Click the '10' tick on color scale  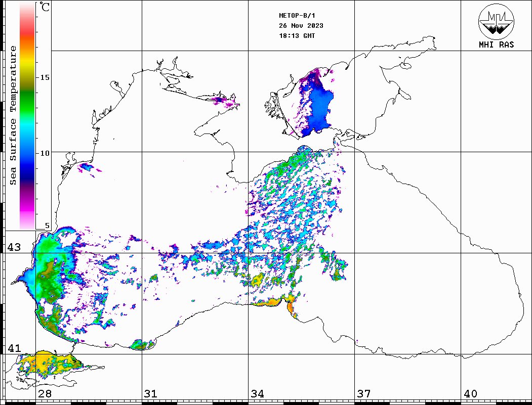pyautogui.click(x=45, y=153)
